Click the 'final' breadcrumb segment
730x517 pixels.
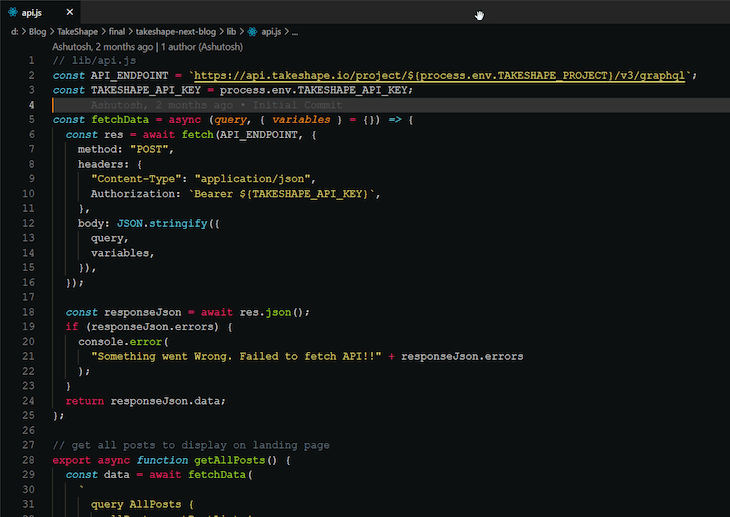coord(119,32)
